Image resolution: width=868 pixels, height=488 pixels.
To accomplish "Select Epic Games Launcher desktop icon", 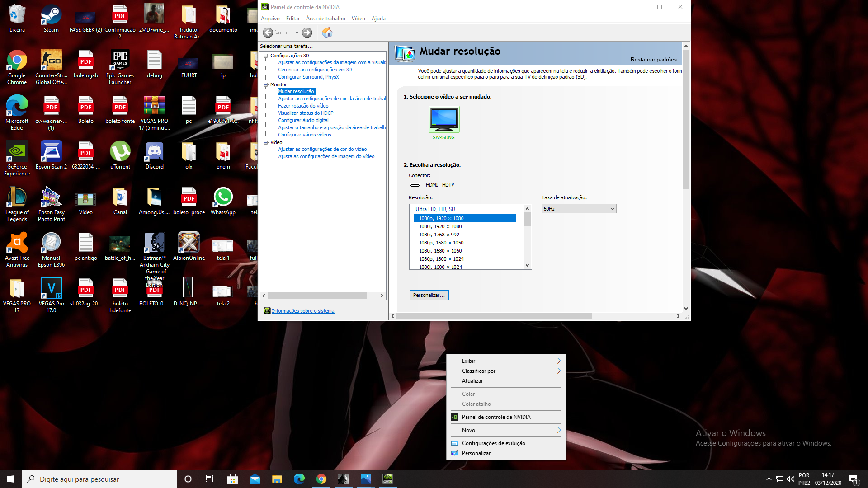I will 120,67.
